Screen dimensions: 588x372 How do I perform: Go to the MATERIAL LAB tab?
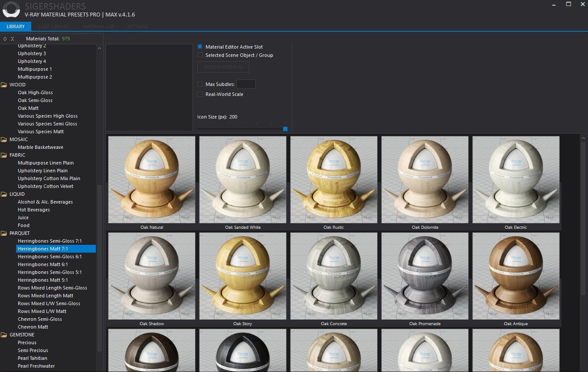click(x=98, y=26)
